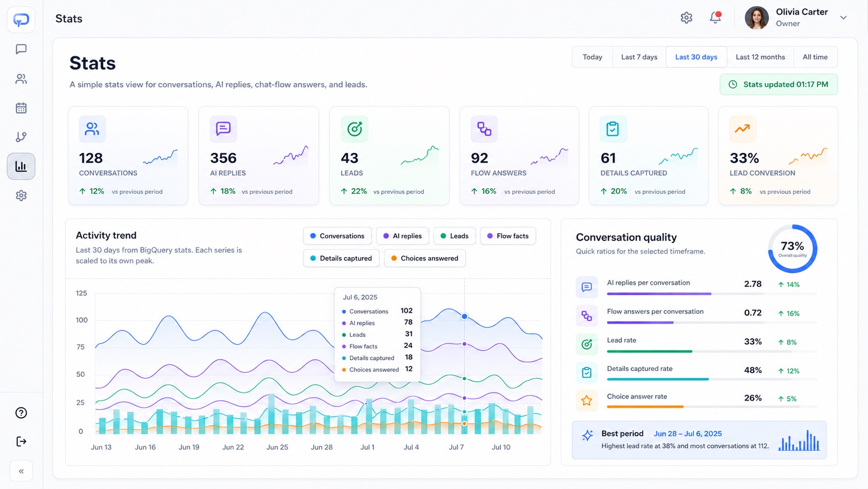Click the Details captured rate clipboard icon
The height and width of the screenshot is (489, 868).
click(587, 373)
